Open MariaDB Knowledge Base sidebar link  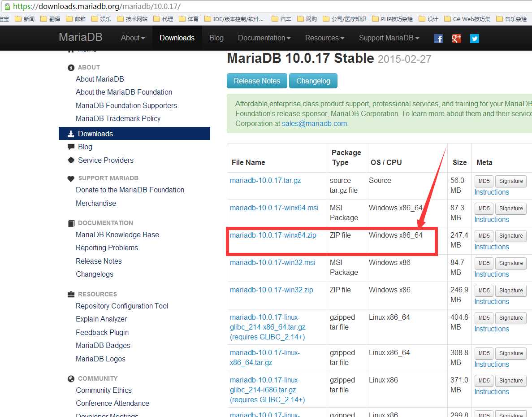pyautogui.click(x=117, y=235)
